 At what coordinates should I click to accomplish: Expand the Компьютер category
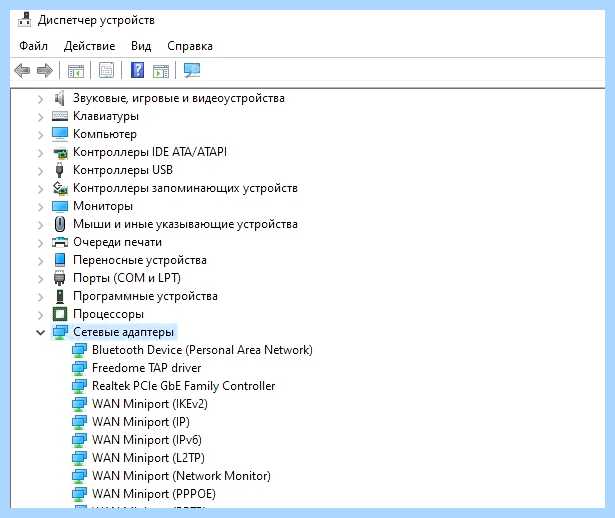click(x=40, y=135)
